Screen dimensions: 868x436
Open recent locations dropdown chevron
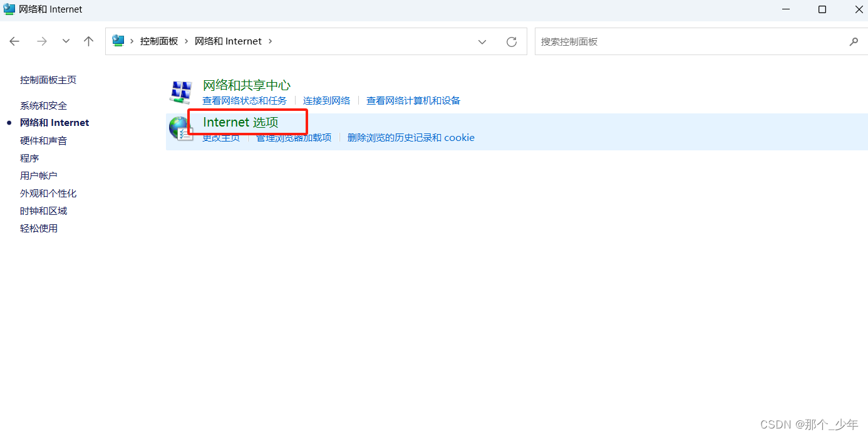click(66, 41)
